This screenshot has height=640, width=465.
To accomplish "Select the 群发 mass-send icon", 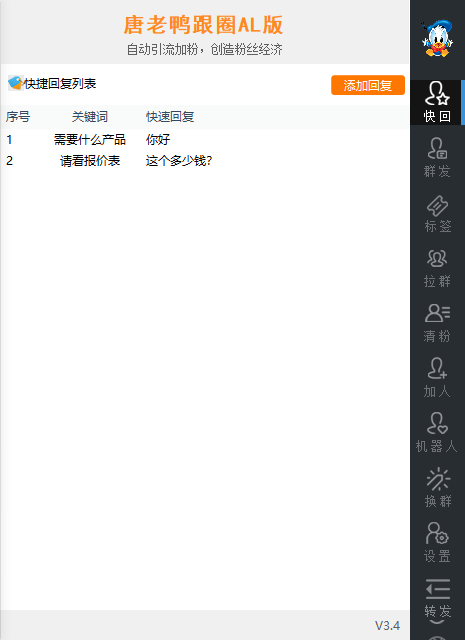I will (437, 157).
